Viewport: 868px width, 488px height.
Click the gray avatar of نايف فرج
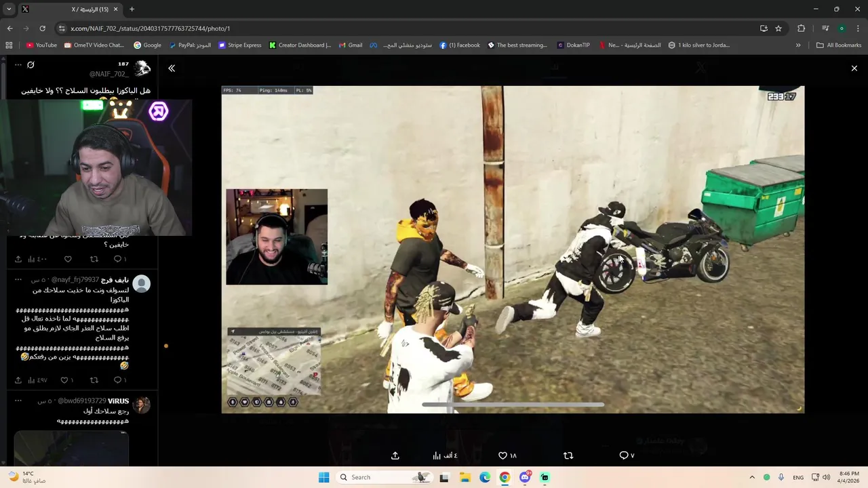[x=142, y=283]
